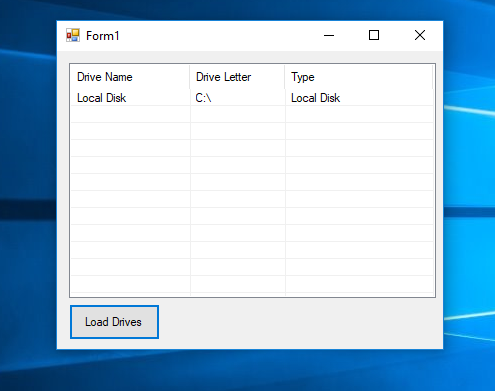Maximize the Form1 window
Screen dimensions: 495x391
(x=374, y=35)
